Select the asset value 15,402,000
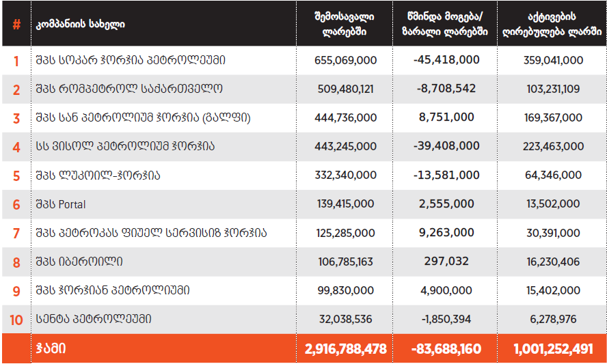607x364 pixels. tap(553, 290)
